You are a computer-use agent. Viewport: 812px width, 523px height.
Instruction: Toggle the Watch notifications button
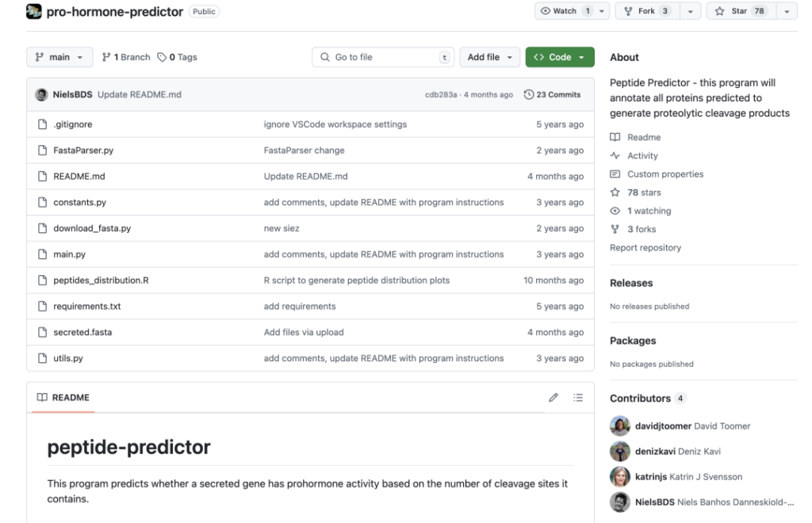pos(568,11)
